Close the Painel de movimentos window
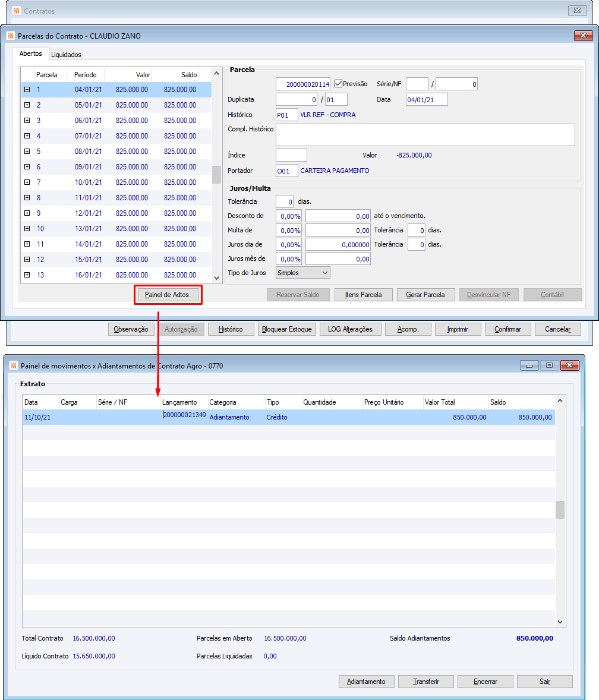Image resolution: width=599 pixels, height=700 pixels. 569,365
